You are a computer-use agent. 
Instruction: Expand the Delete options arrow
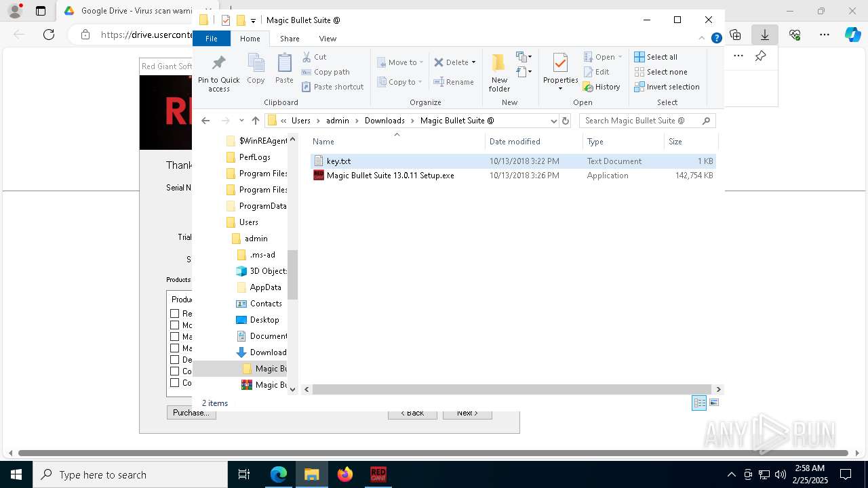[x=473, y=62]
